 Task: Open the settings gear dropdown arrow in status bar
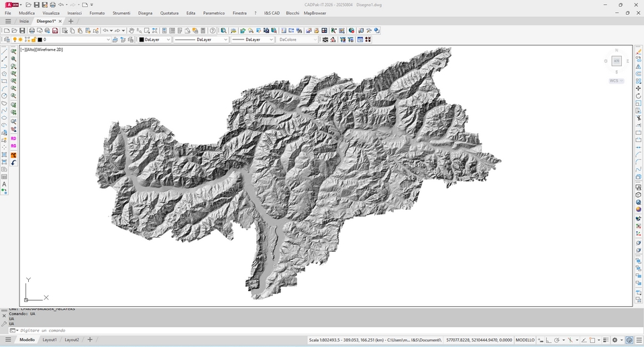coord(621,340)
